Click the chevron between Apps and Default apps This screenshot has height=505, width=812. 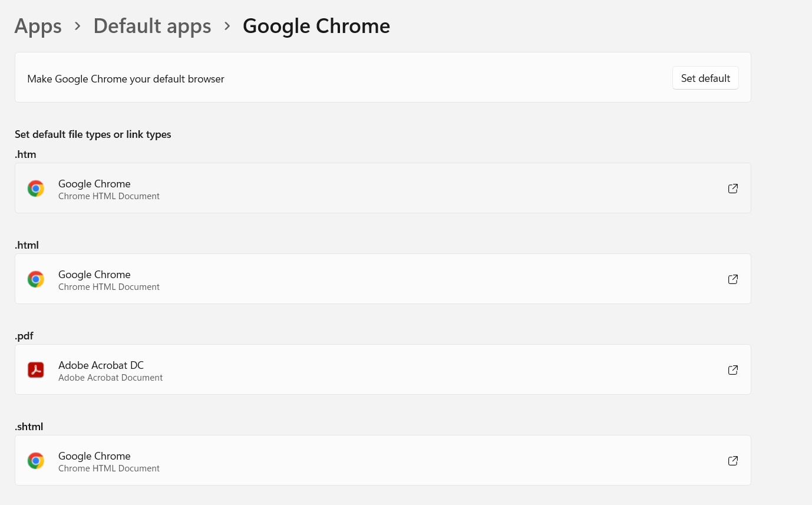[78, 26]
